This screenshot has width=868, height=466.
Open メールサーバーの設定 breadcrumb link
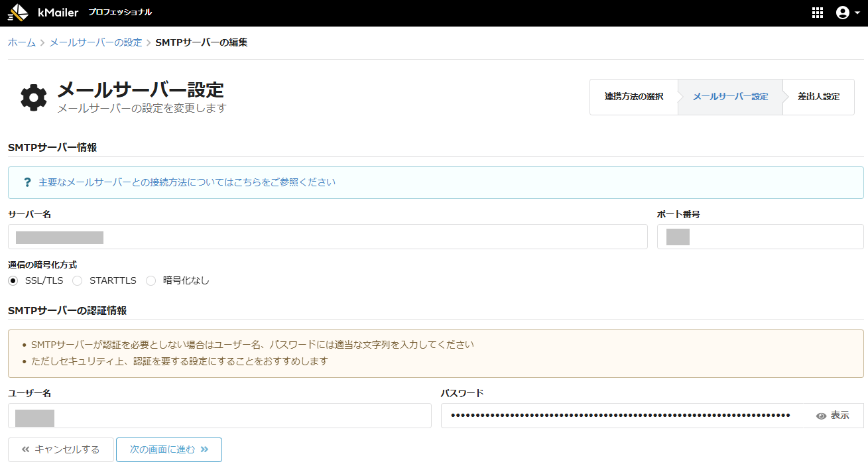click(x=95, y=42)
